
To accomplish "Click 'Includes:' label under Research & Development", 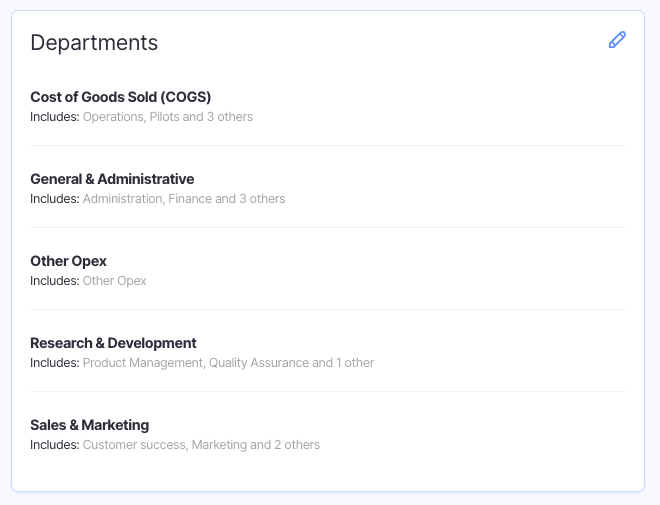I will tap(54, 363).
